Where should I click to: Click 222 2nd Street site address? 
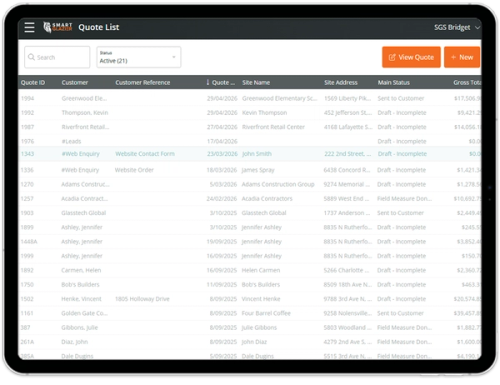(x=347, y=154)
